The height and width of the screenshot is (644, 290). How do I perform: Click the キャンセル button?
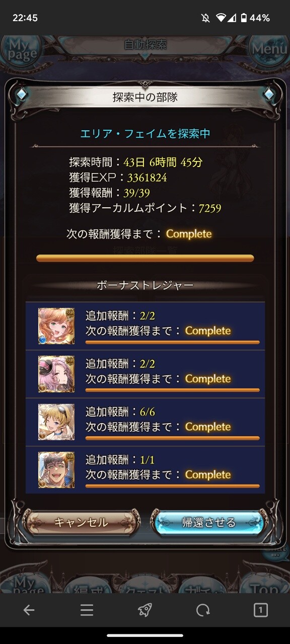tap(82, 522)
